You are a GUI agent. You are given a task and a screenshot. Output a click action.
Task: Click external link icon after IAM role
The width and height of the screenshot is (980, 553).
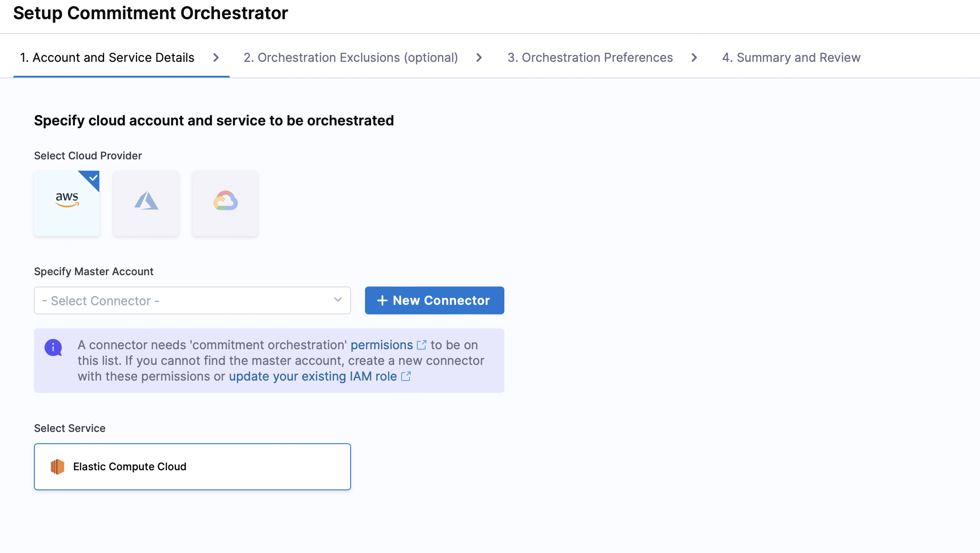(406, 376)
